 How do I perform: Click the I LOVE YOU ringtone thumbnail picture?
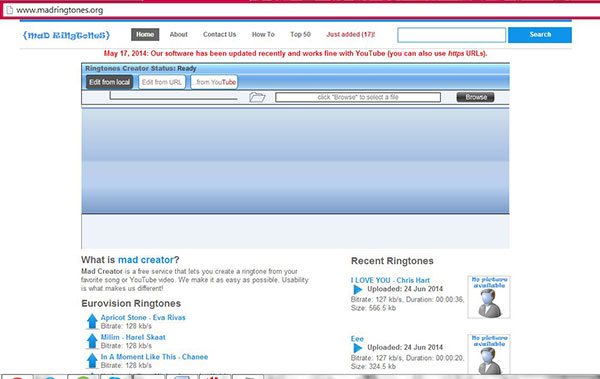point(489,297)
